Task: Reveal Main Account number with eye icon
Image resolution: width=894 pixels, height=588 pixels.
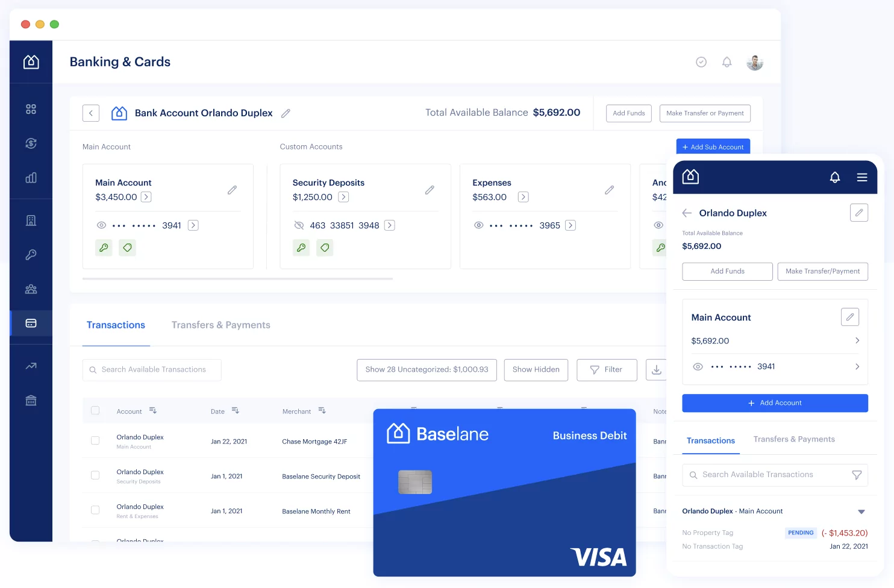Action: pyautogui.click(x=101, y=225)
